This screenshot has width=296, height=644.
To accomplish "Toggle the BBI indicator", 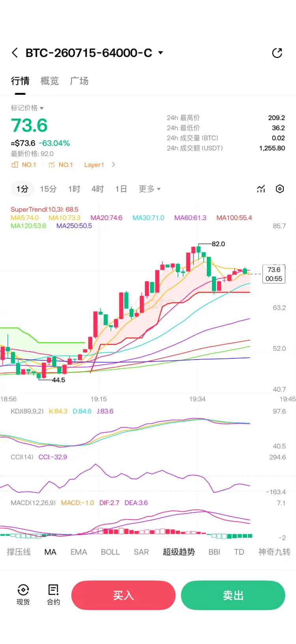I will (x=214, y=552).
